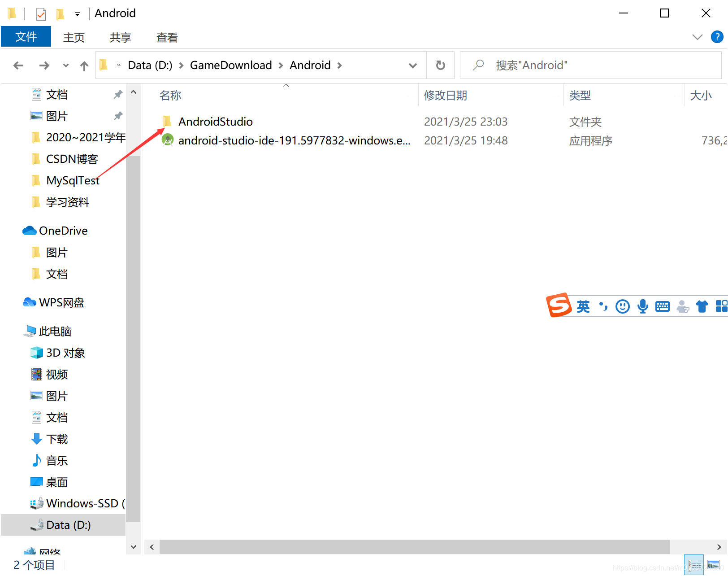
Task: Open 音乐 folder
Action: pos(57,460)
